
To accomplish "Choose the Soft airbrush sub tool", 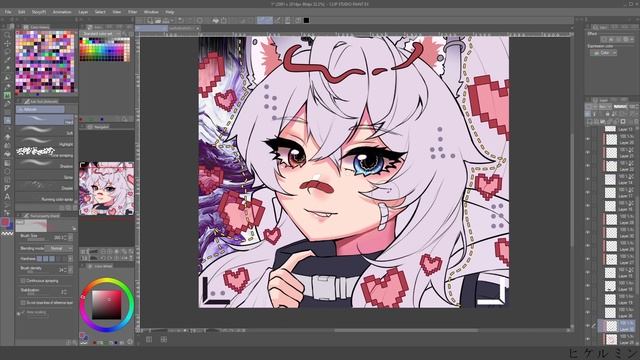I will tap(45, 131).
